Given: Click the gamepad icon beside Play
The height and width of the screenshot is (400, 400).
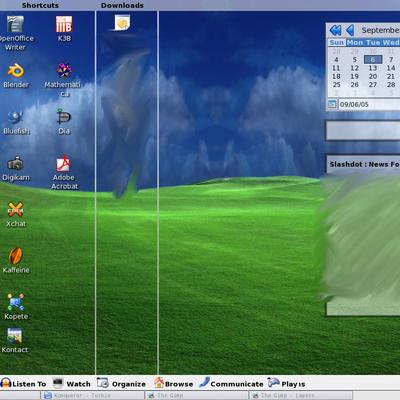Looking at the screenshot, I should [x=273, y=383].
